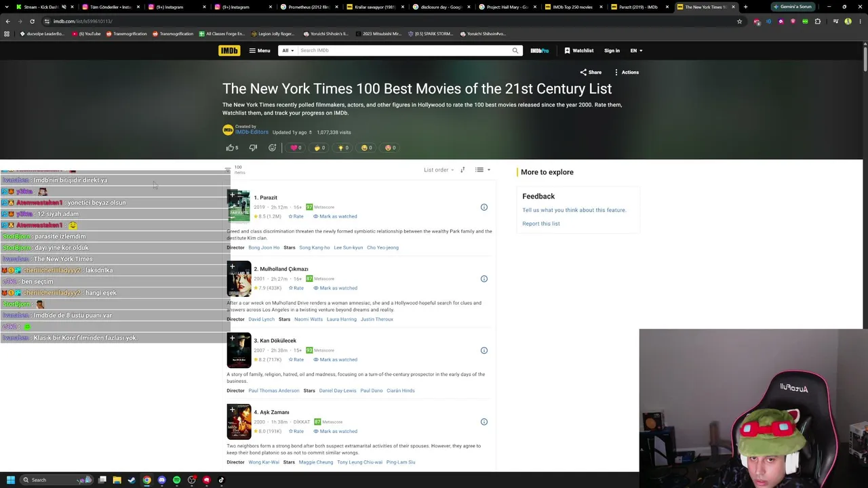
Task: Open Task View on the taskbar
Action: 102,480
